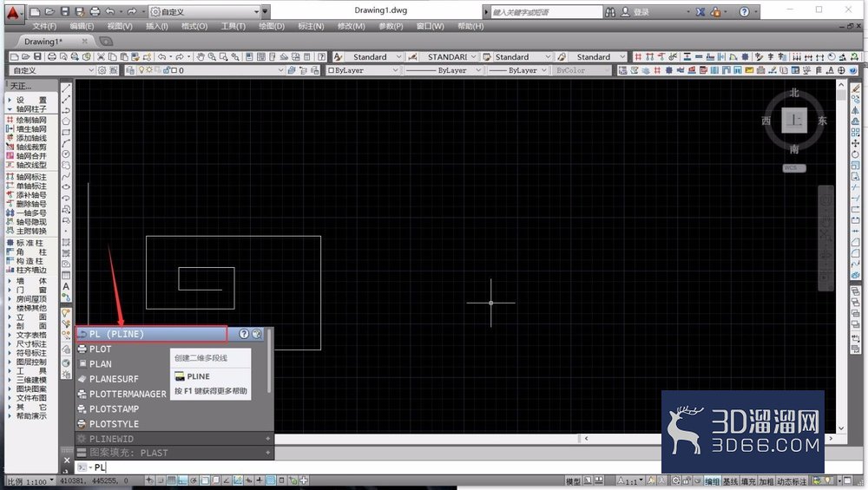Click the Save icon in quick access toolbar
This screenshot has height=490, width=868.
(65, 11)
